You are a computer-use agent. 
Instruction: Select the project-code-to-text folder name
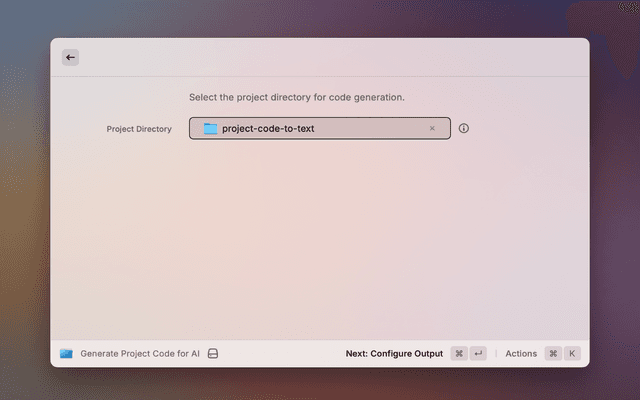[268, 128]
